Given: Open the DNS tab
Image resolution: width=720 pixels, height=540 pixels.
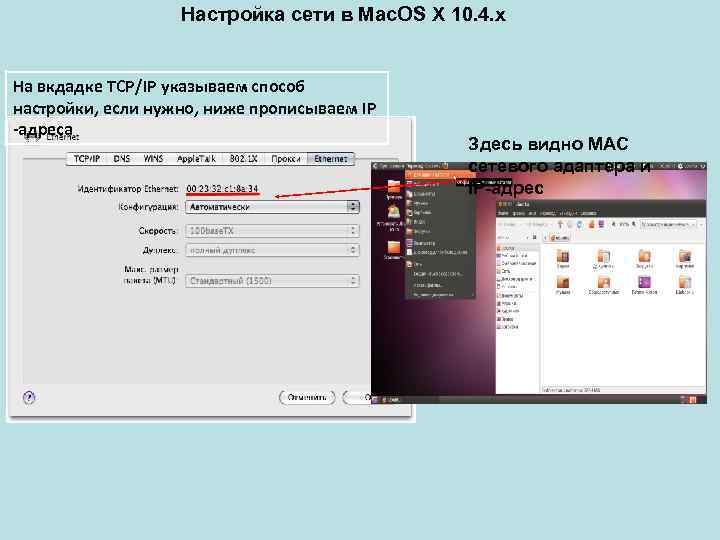Looking at the screenshot, I should [122, 159].
